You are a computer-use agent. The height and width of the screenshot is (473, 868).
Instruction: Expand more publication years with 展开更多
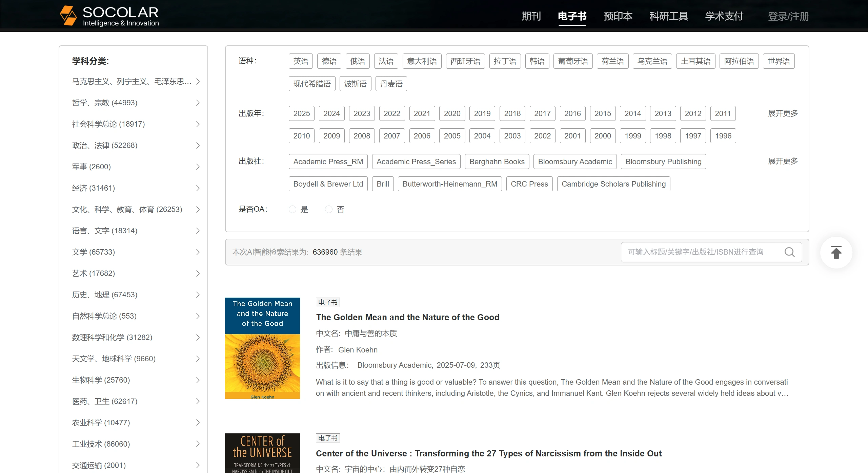(x=783, y=113)
